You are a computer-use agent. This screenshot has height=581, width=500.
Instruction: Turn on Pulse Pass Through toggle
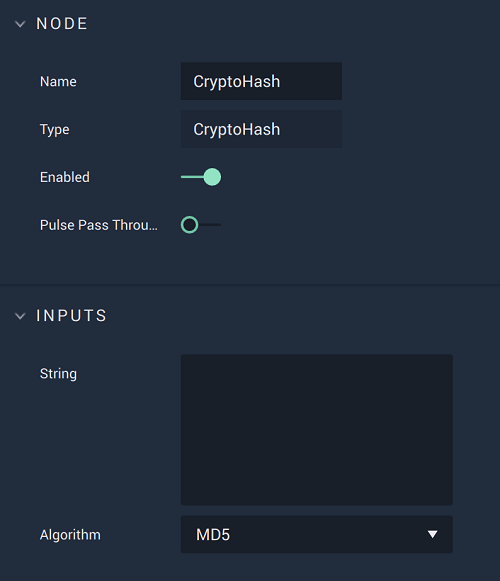pos(201,225)
